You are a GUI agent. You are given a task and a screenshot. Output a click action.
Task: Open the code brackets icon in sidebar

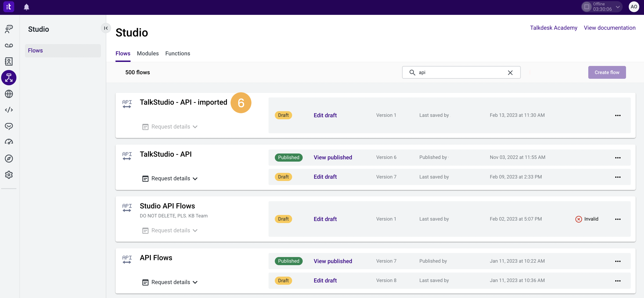pos(9,110)
